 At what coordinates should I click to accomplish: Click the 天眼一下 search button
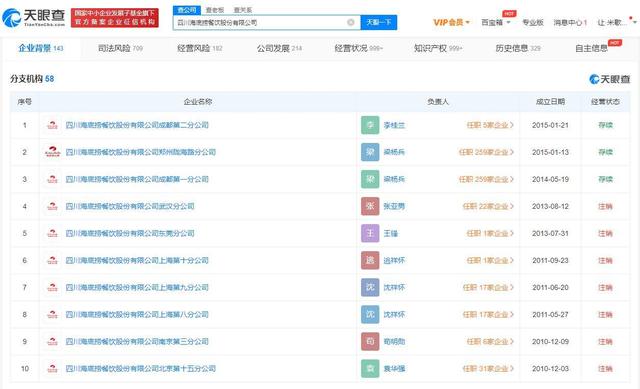coord(379,22)
